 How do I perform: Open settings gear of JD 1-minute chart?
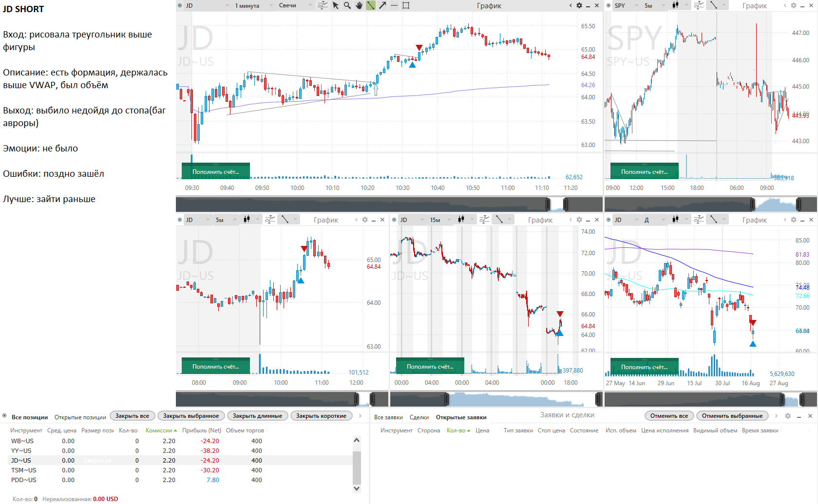(x=579, y=5)
